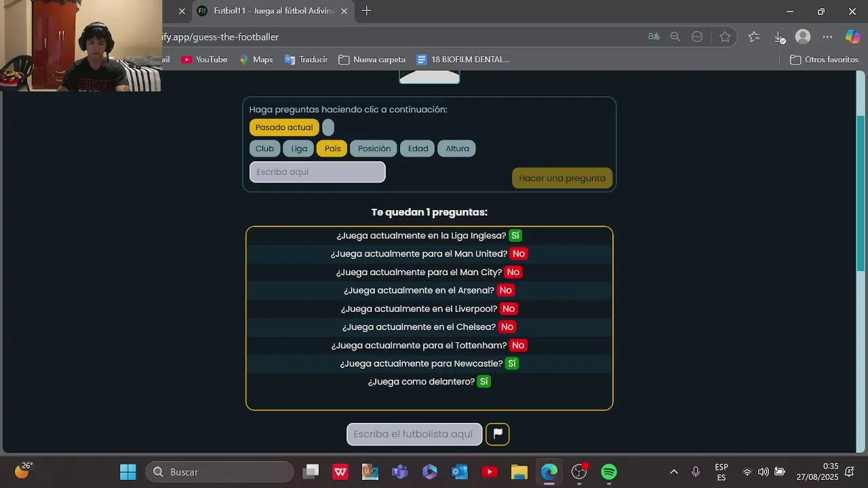The image size is (868, 488).
Task: Open Microsoft 365 Copilot taskbar icon
Action: coord(430,472)
